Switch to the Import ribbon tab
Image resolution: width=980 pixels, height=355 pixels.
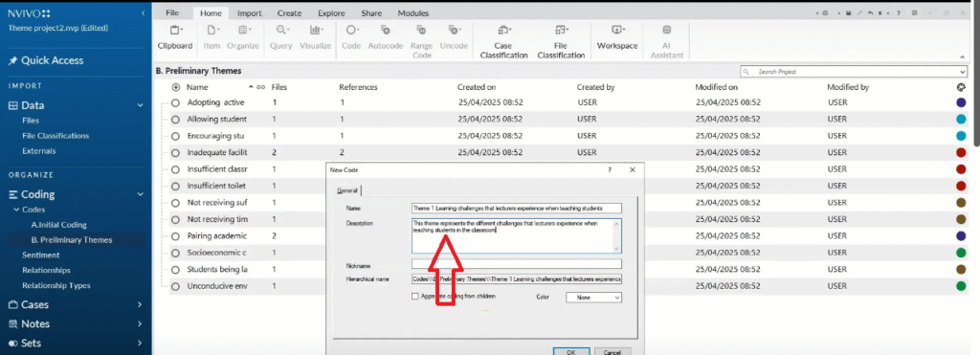[250, 13]
